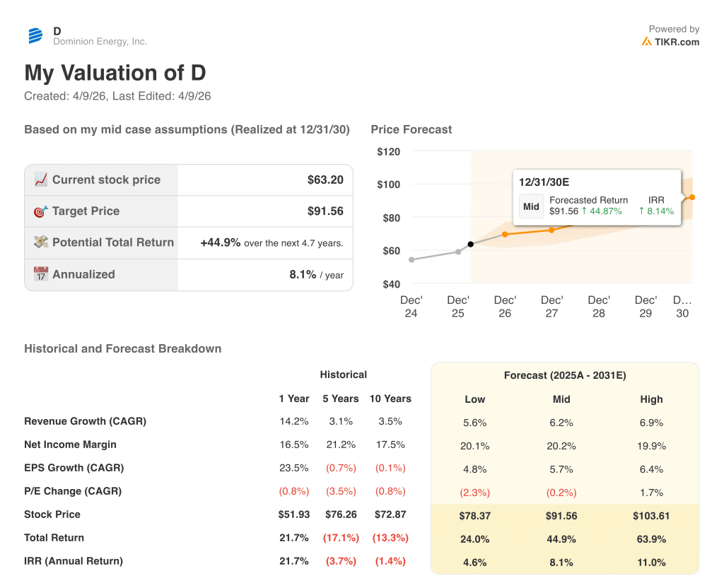Screen dimensions: 724x588
Task: Click the "Created: 4/9/26, Last Edited: 4/9/26" line
Action: (x=117, y=96)
